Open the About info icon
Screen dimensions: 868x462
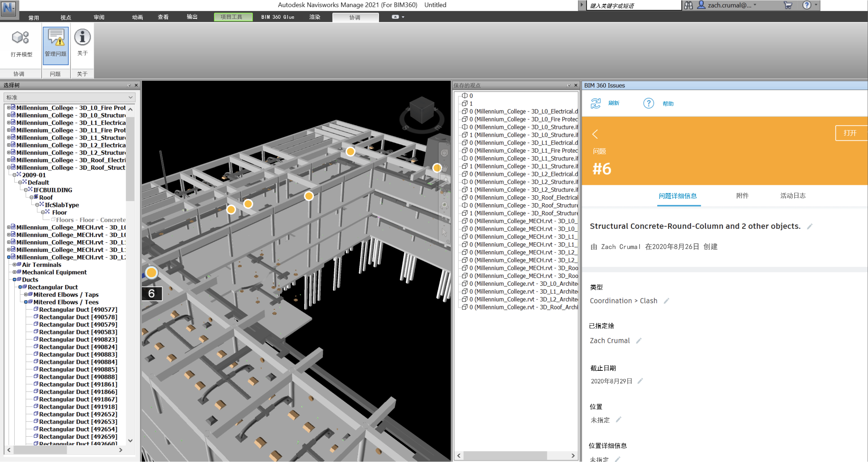click(82, 37)
